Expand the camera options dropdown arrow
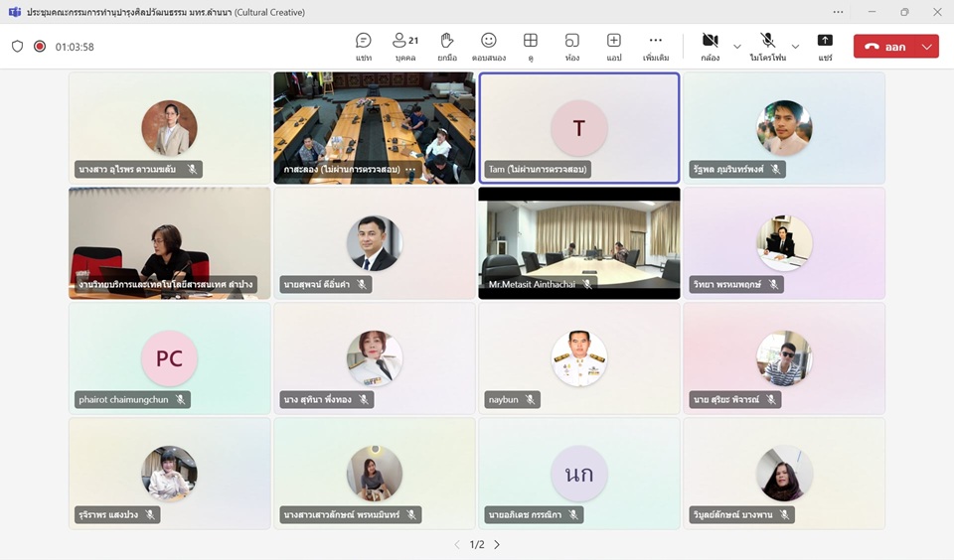 (737, 47)
